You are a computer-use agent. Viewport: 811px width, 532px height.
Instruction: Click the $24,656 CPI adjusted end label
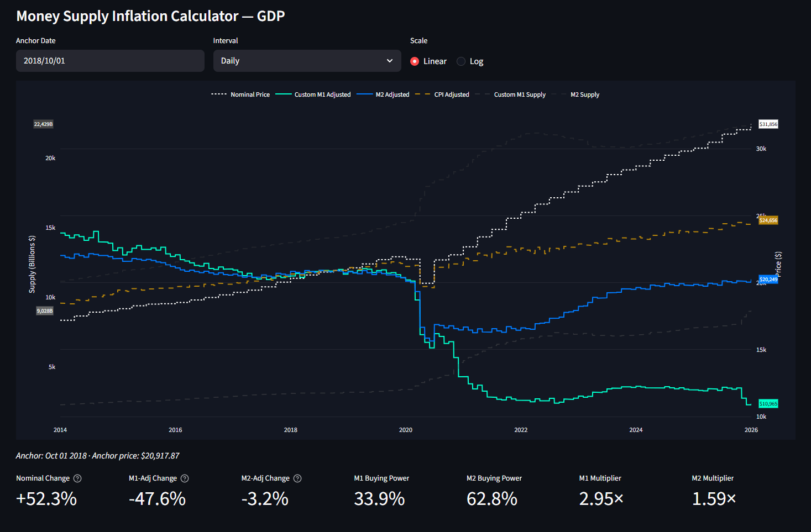[x=768, y=220]
